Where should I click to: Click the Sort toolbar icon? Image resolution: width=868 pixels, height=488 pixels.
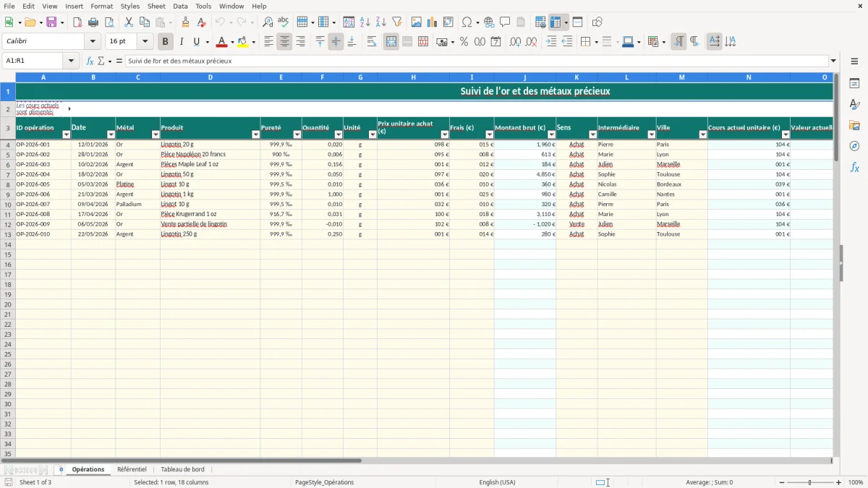click(x=349, y=22)
